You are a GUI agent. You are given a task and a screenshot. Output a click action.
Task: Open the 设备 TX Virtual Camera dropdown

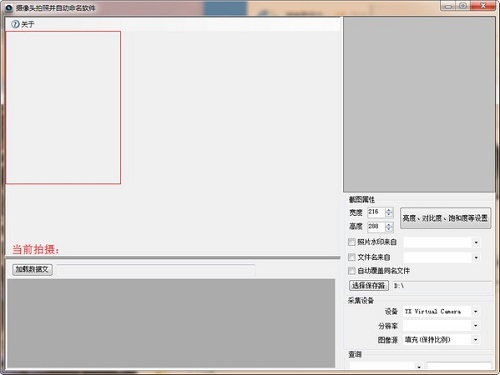tap(476, 311)
